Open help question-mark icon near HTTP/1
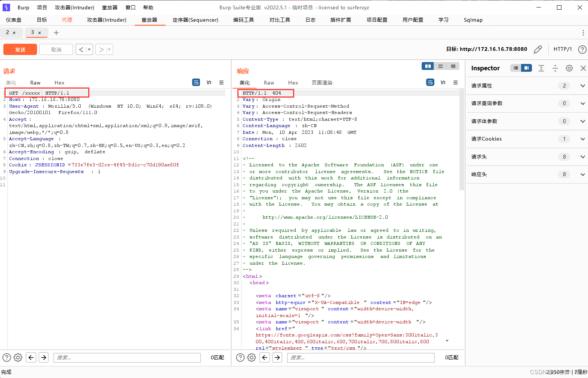Screen dimensions: 588x378 coord(582,49)
